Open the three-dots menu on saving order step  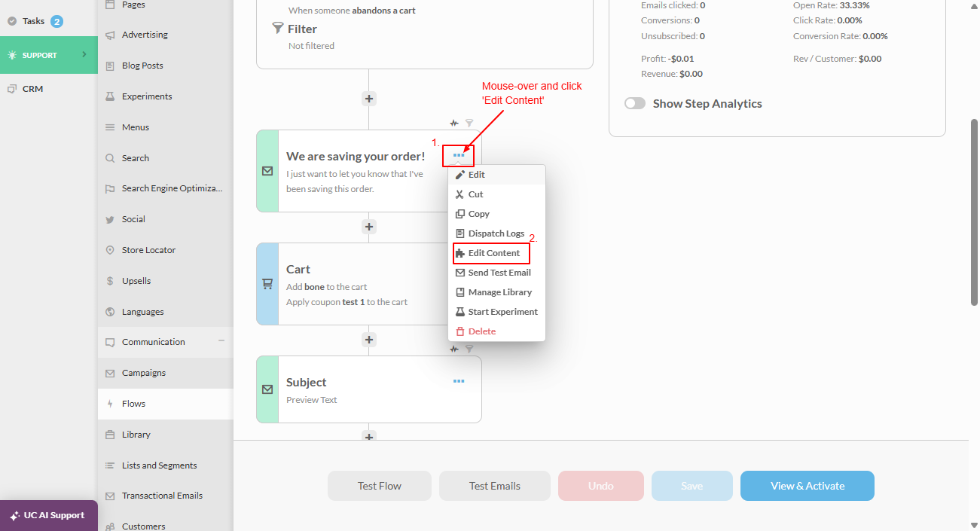(459, 154)
